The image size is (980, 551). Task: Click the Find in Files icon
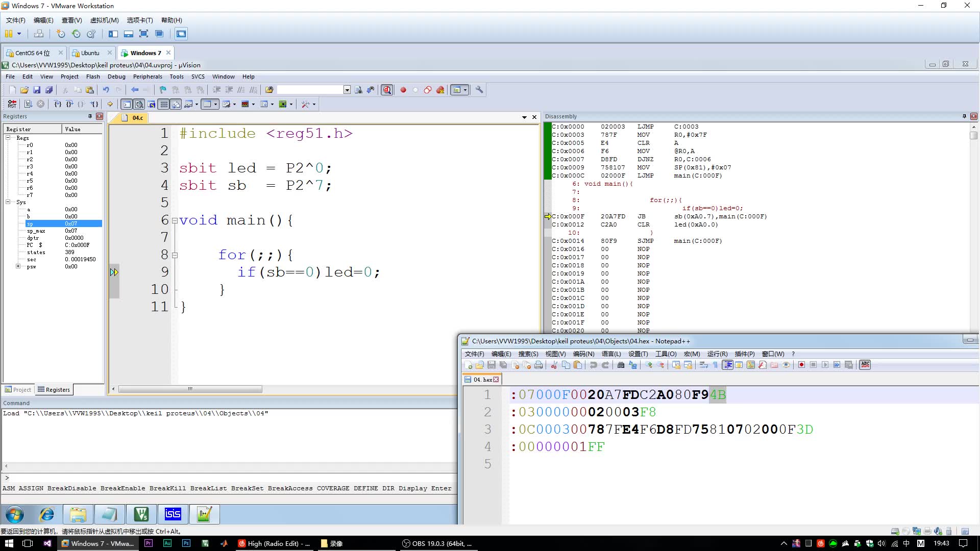coord(269,90)
